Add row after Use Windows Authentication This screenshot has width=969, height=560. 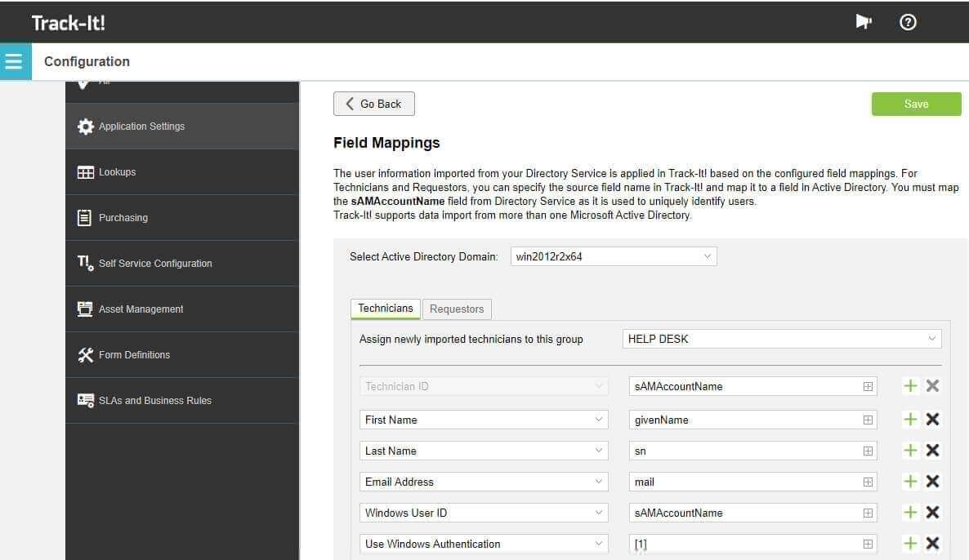click(909, 544)
